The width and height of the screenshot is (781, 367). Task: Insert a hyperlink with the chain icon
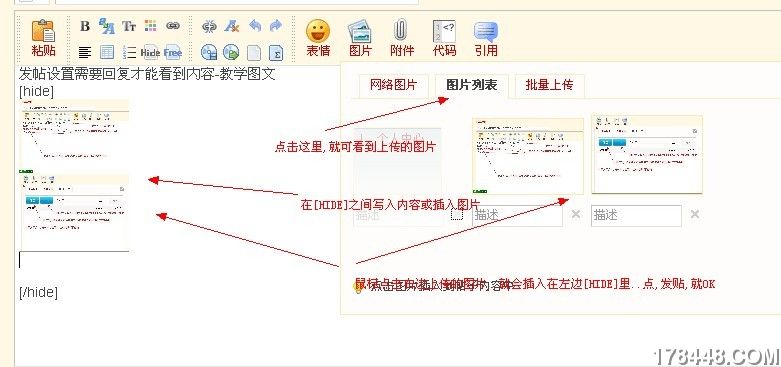pos(173,25)
